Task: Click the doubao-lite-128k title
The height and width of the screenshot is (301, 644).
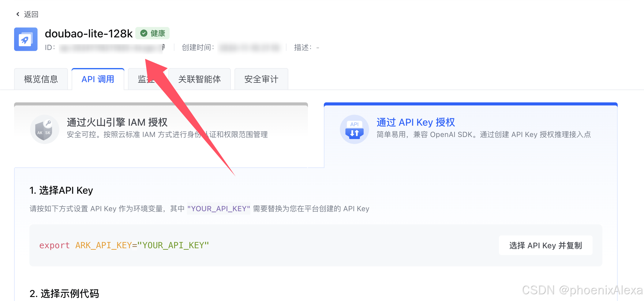Action: pyautogui.click(x=89, y=33)
